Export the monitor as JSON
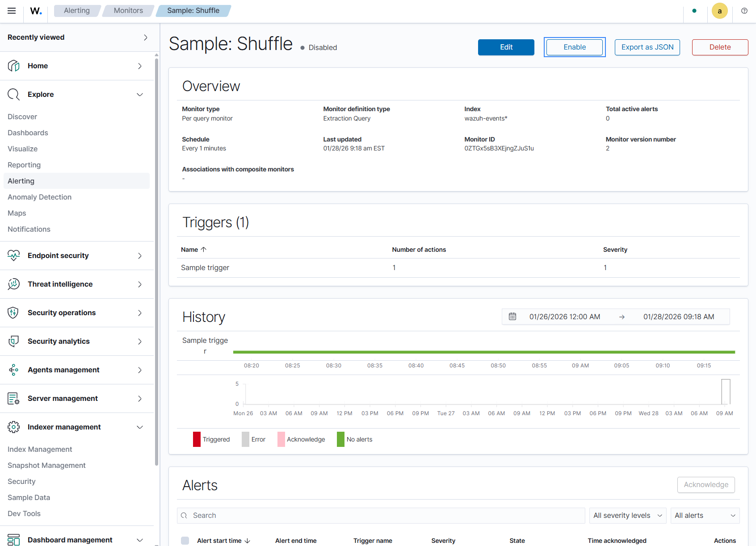756x546 pixels. pyautogui.click(x=647, y=47)
